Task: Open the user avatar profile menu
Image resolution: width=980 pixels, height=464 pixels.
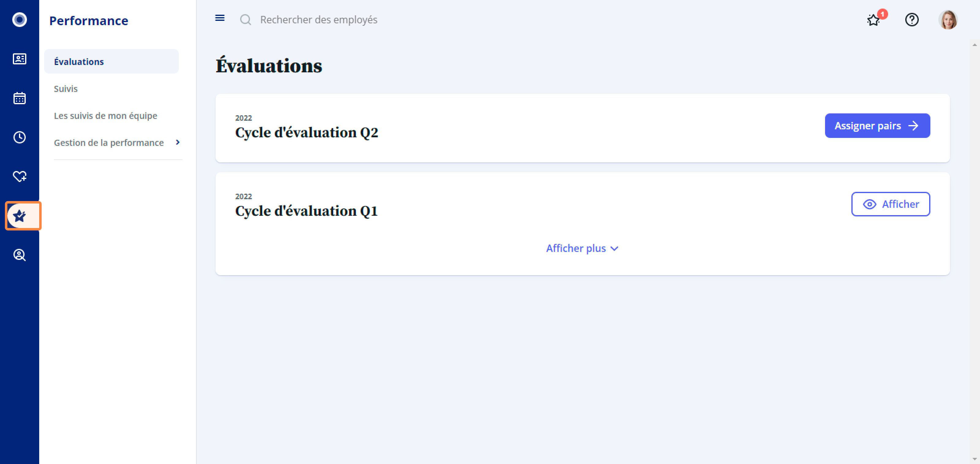Action: coord(948,19)
